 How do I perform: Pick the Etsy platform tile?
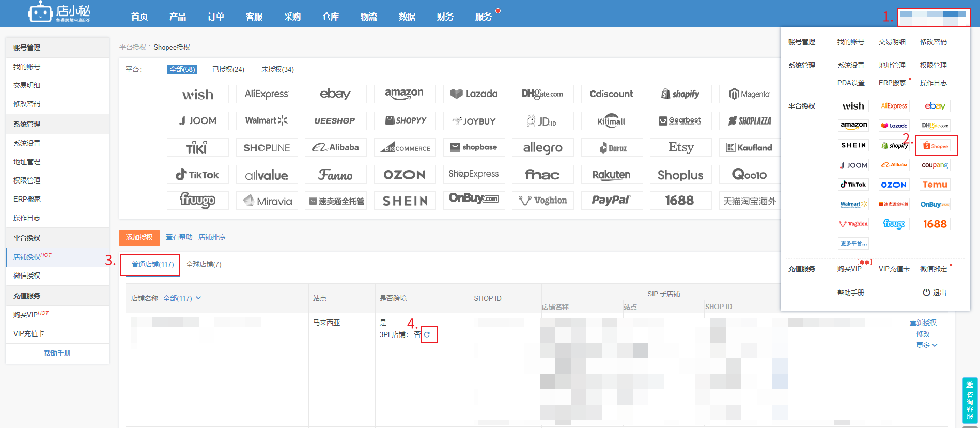click(681, 148)
